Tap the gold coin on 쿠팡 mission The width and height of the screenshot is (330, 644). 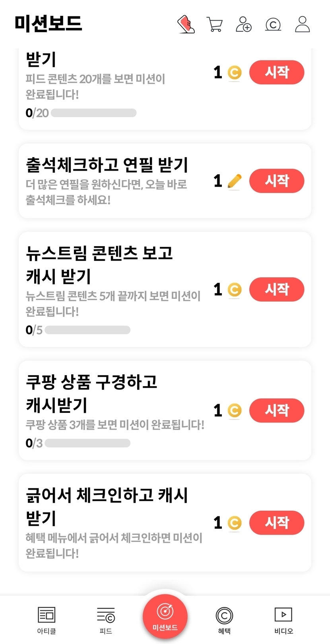(x=235, y=411)
